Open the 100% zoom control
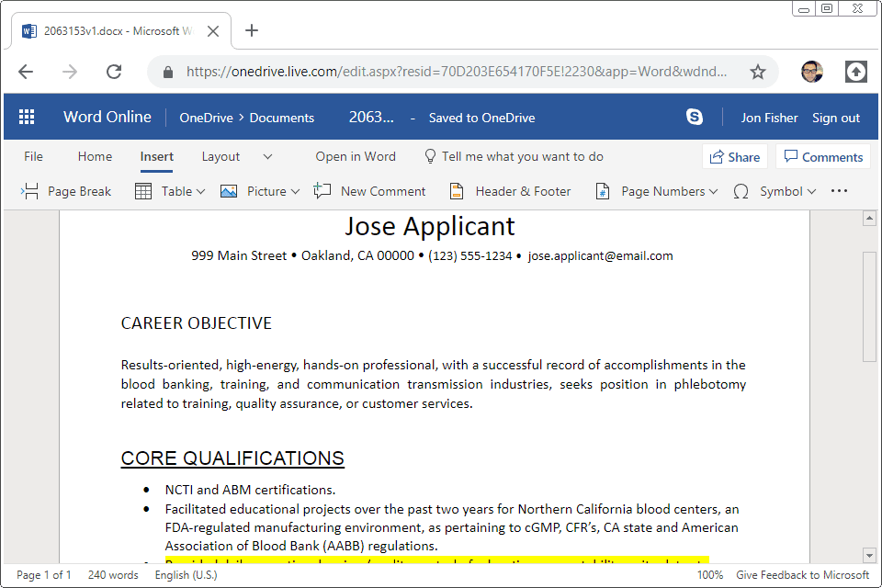This screenshot has height=588, width=882. pos(709,574)
